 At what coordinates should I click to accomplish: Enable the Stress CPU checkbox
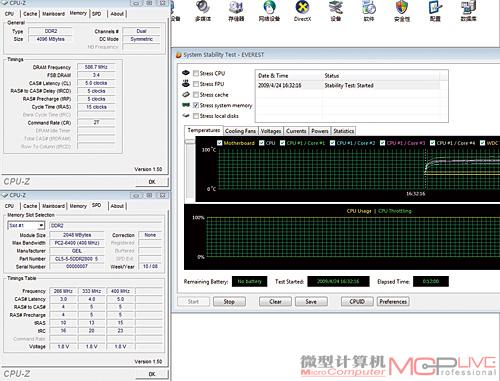coord(196,73)
